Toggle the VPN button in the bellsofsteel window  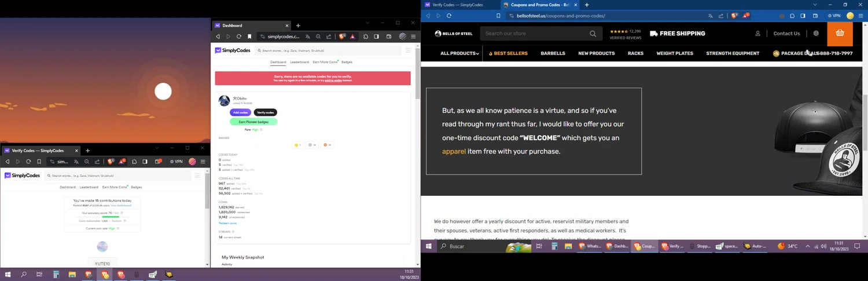[834, 16]
